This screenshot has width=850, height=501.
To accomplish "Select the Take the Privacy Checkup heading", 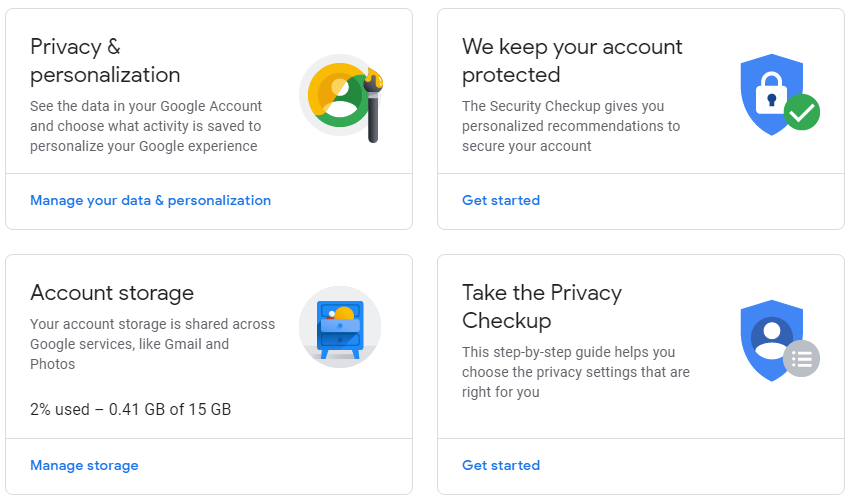I will [542, 307].
